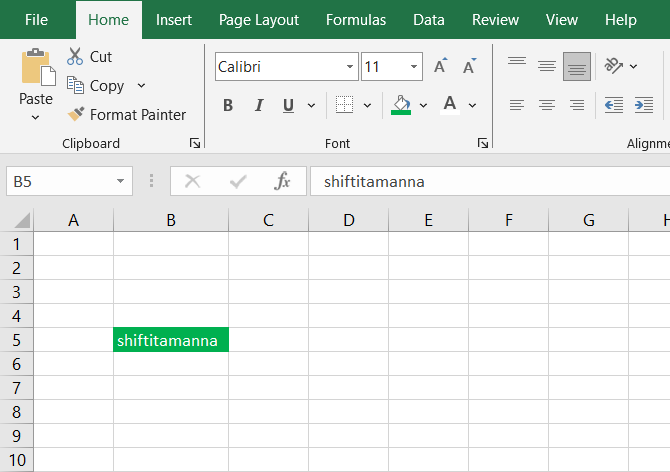Open Paste options dropdown arrow
Viewport: 670px width, 472px height.
point(35,117)
